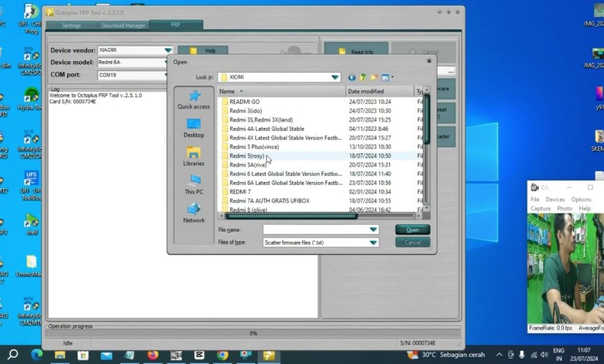Image resolution: width=604 pixels, height=364 pixels.
Task: Click the Open button in dialog
Action: coord(412,229)
